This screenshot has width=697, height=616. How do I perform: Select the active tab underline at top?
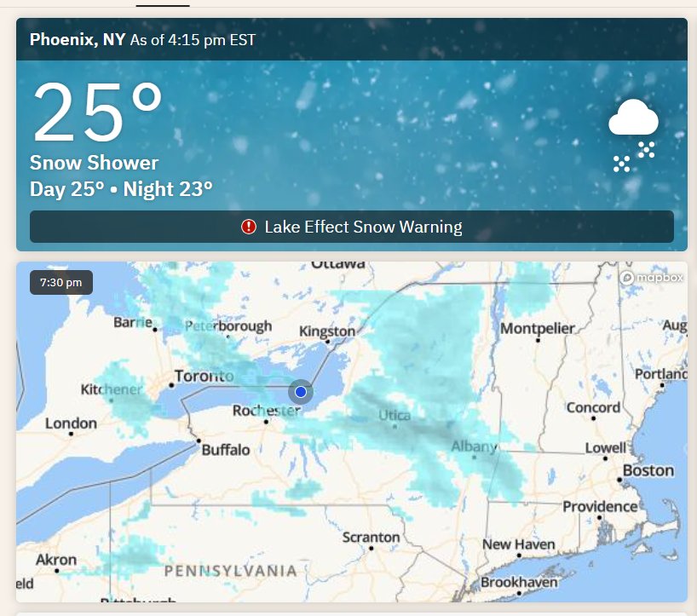tap(163, 6)
